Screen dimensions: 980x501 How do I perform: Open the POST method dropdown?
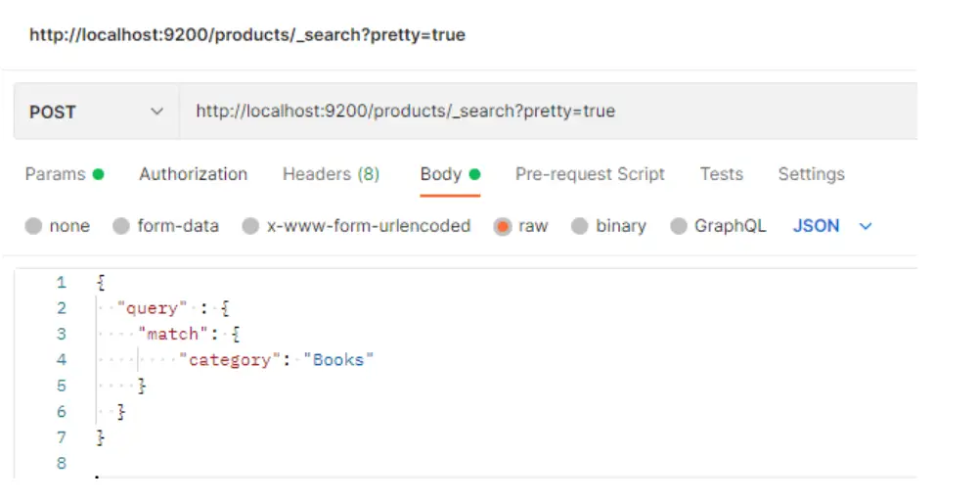click(96, 112)
